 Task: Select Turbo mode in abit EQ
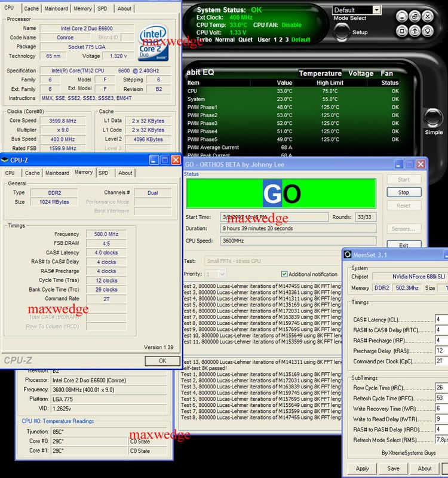pos(204,39)
